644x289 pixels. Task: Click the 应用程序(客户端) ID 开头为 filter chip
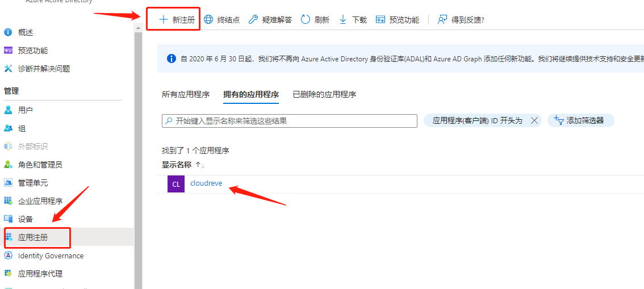482,120
